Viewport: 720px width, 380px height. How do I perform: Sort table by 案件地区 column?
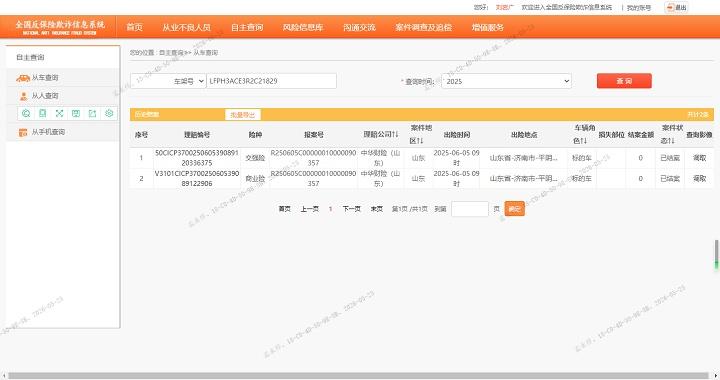click(421, 134)
